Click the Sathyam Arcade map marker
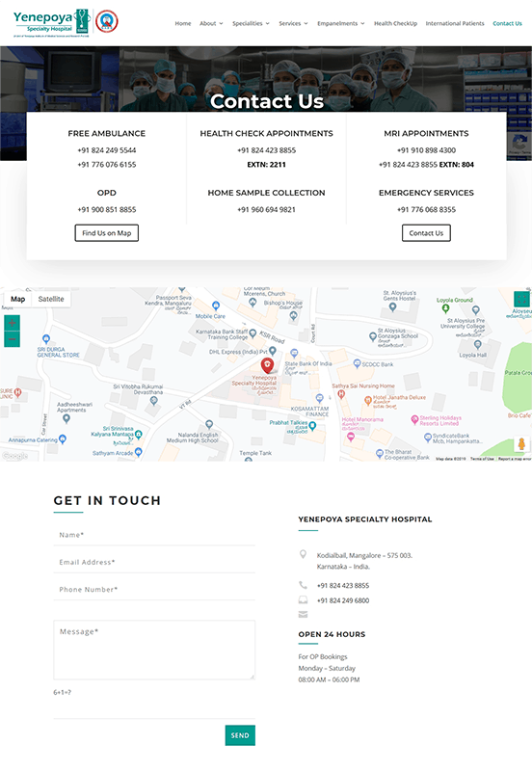 (x=138, y=451)
